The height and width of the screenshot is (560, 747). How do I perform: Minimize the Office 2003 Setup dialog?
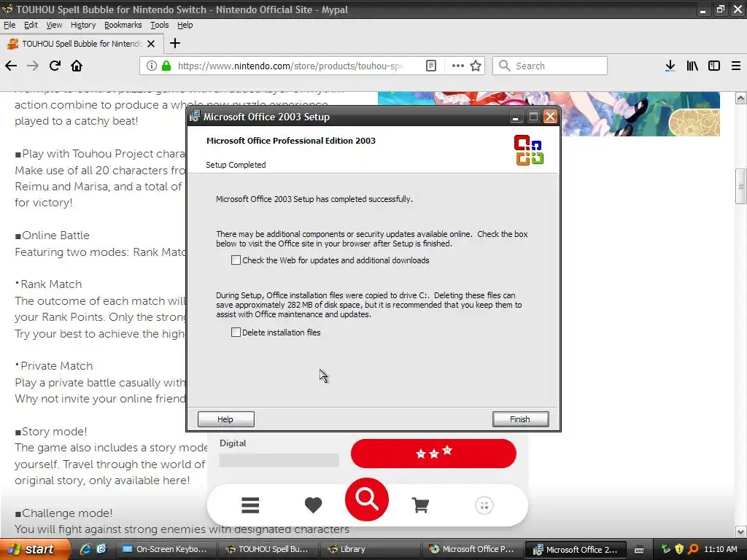(515, 117)
